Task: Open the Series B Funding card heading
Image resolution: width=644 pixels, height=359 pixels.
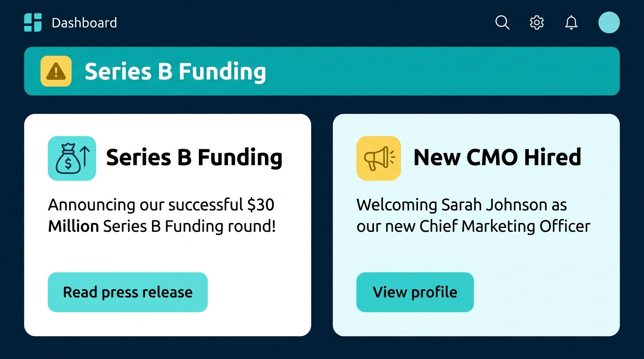Action: [194, 158]
